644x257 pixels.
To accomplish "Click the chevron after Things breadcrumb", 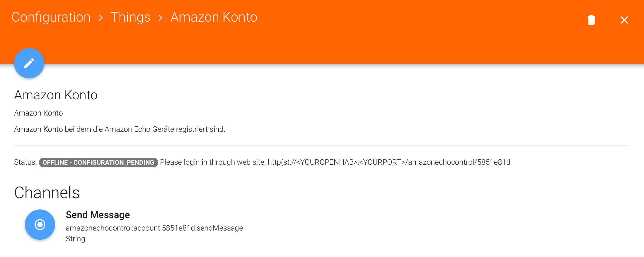I will pyautogui.click(x=161, y=18).
